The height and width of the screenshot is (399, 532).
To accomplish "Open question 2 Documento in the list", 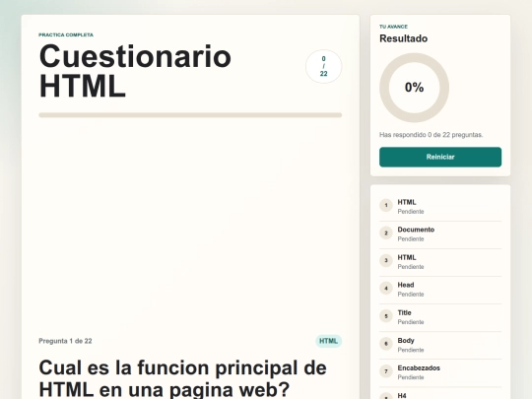I will pyautogui.click(x=440, y=234).
